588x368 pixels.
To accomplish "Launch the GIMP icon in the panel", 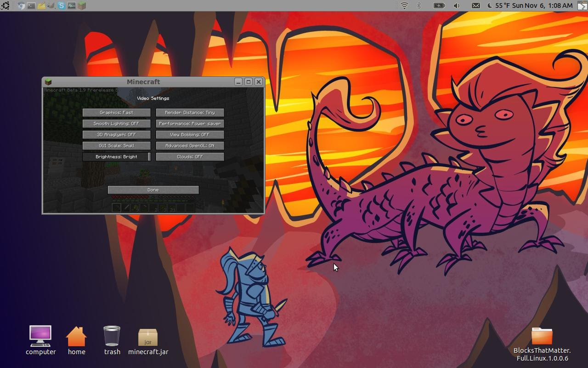I will tap(51, 6).
